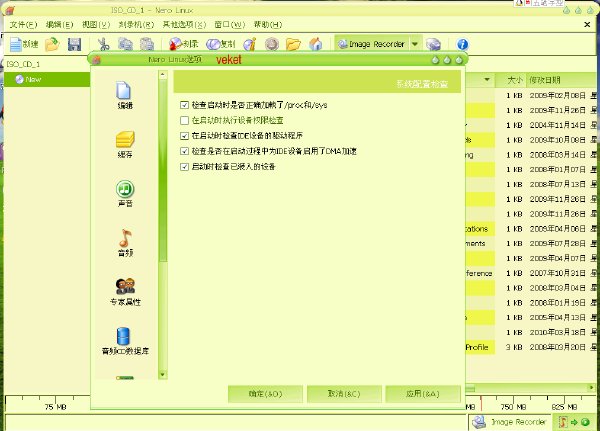Click the column dropdown arrow left of 大小
This screenshot has height=431, width=600.
pyautogui.click(x=487, y=80)
